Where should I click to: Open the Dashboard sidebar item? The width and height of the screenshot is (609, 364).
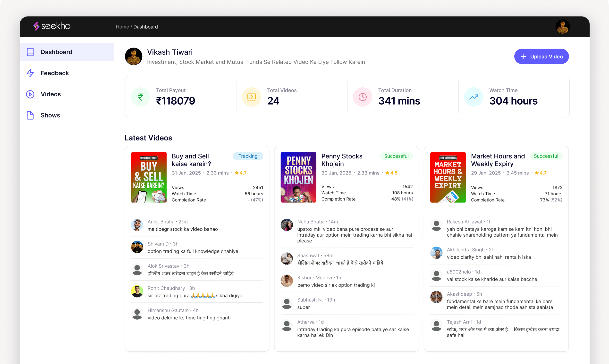point(56,52)
